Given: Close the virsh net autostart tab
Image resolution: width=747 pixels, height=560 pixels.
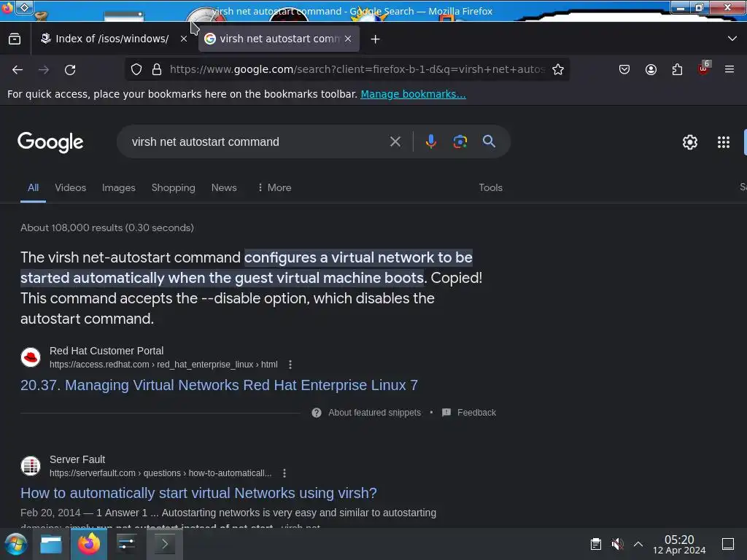Looking at the screenshot, I should [348, 39].
